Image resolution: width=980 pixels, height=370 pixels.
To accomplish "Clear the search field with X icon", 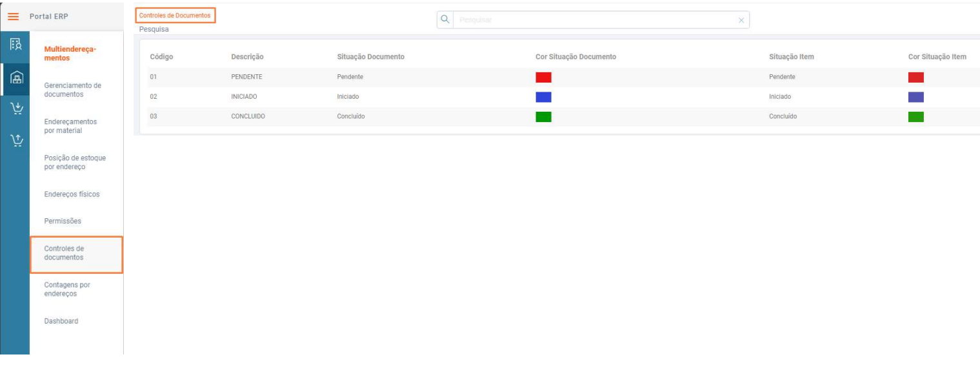I will [741, 21].
